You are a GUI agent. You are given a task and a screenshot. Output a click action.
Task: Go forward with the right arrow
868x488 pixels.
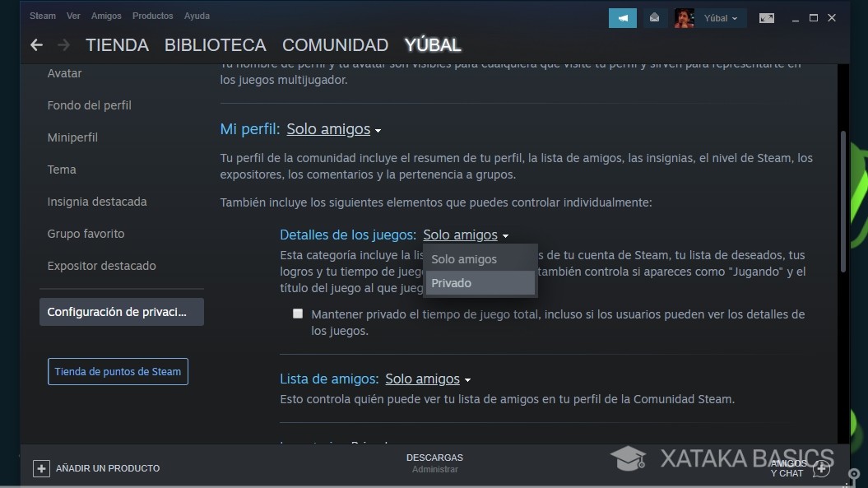(x=63, y=45)
